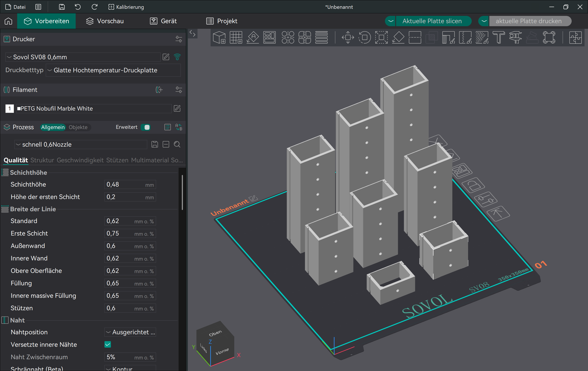Open the Struktur settings tab
588x371 pixels.
[x=42, y=160]
